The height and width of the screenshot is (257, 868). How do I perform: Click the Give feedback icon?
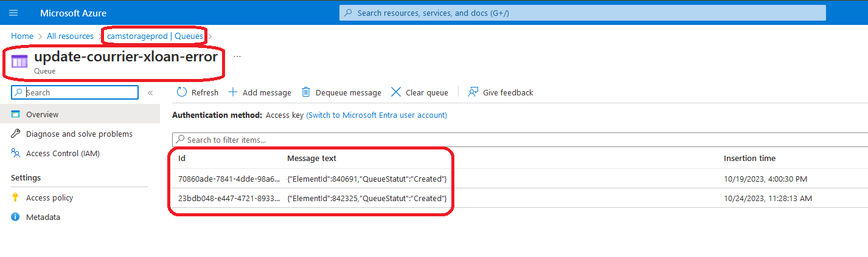[x=473, y=92]
